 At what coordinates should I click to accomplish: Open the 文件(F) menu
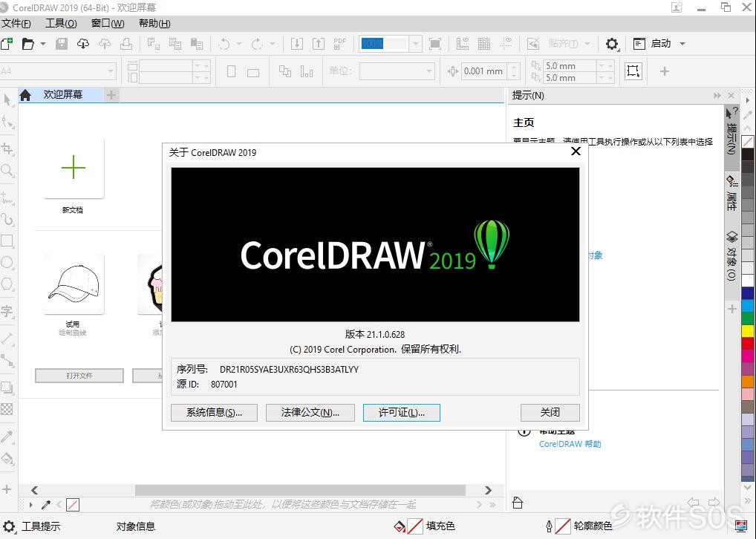pyautogui.click(x=16, y=24)
